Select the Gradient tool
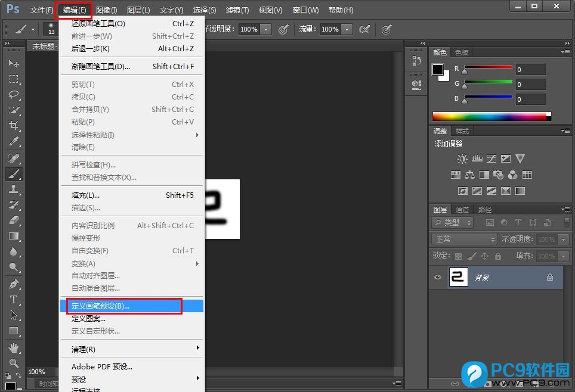The height and width of the screenshot is (392, 575). pos(14,236)
